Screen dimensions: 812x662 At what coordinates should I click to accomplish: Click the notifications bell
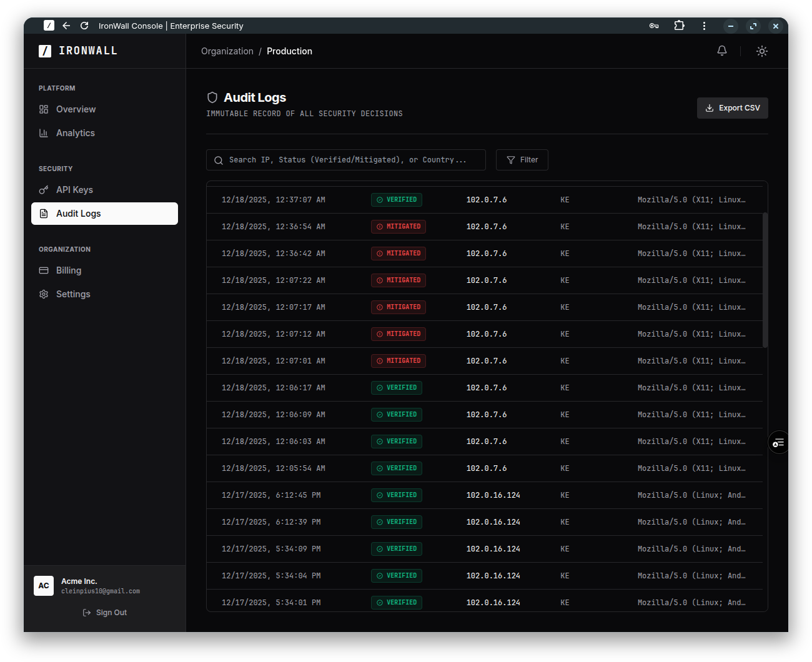722,51
